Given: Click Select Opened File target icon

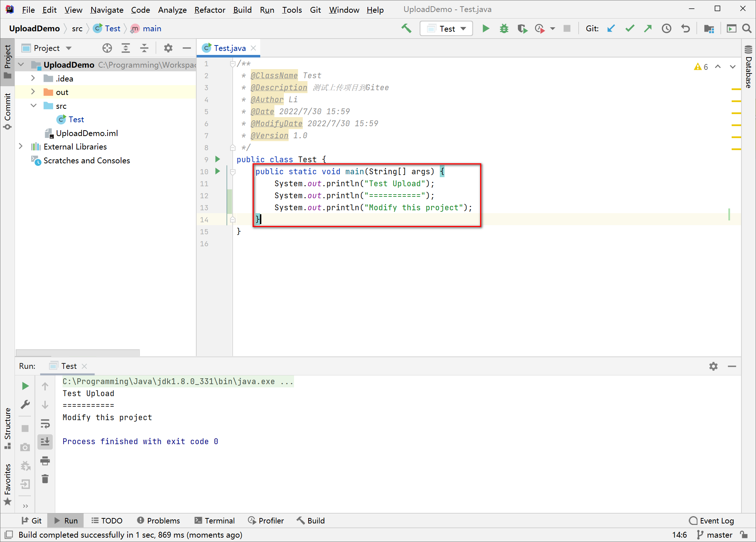Looking at the screenshot, I should 107,48.
